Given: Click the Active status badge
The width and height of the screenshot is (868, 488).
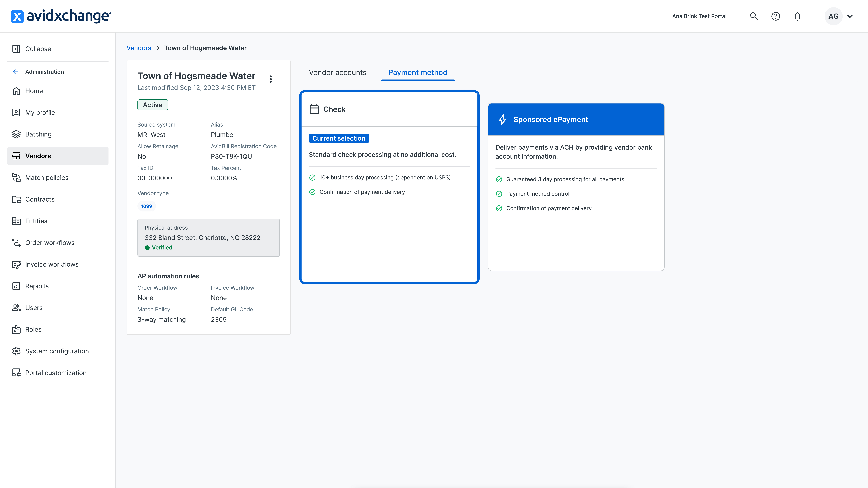Looking at the screenshot, I should 153,105.
